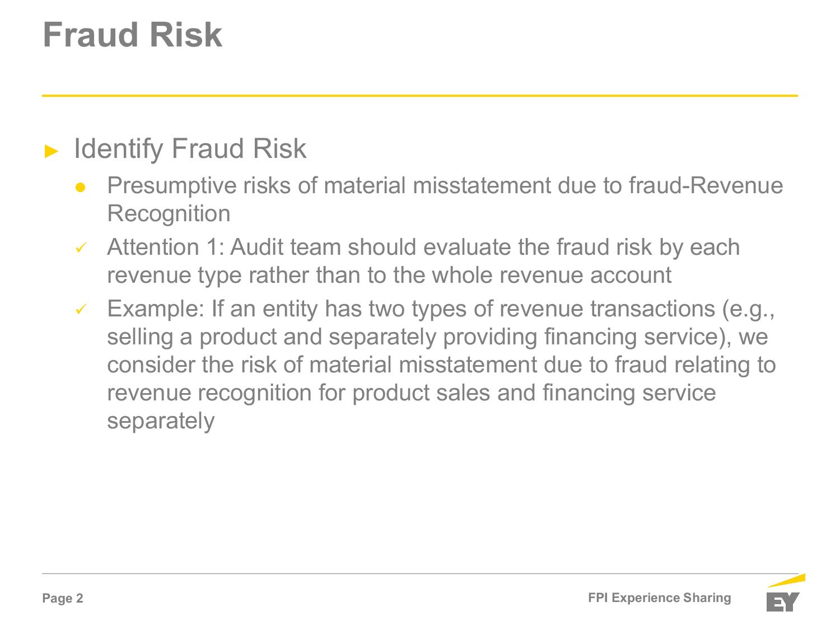Click the last word 'separately' in the Example paragraph
The height and width of the screenshot is (630, 840).
click(161, 421)
